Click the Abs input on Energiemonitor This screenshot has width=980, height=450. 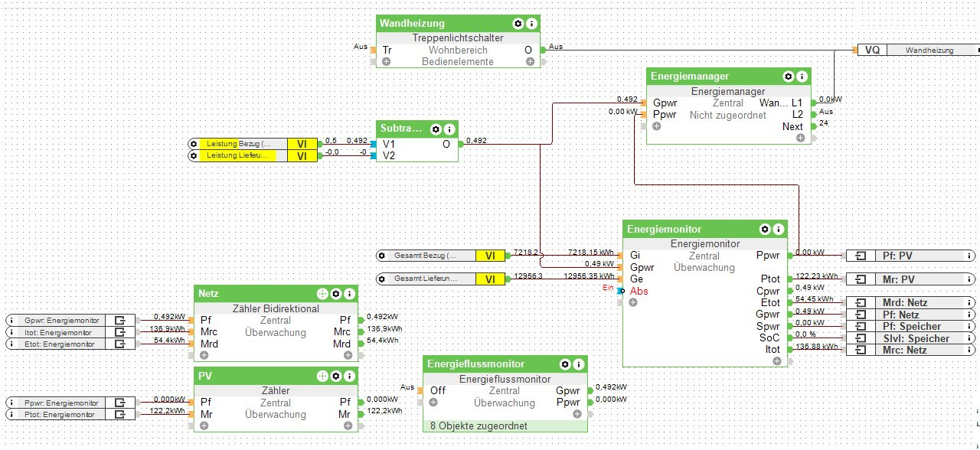639,291
